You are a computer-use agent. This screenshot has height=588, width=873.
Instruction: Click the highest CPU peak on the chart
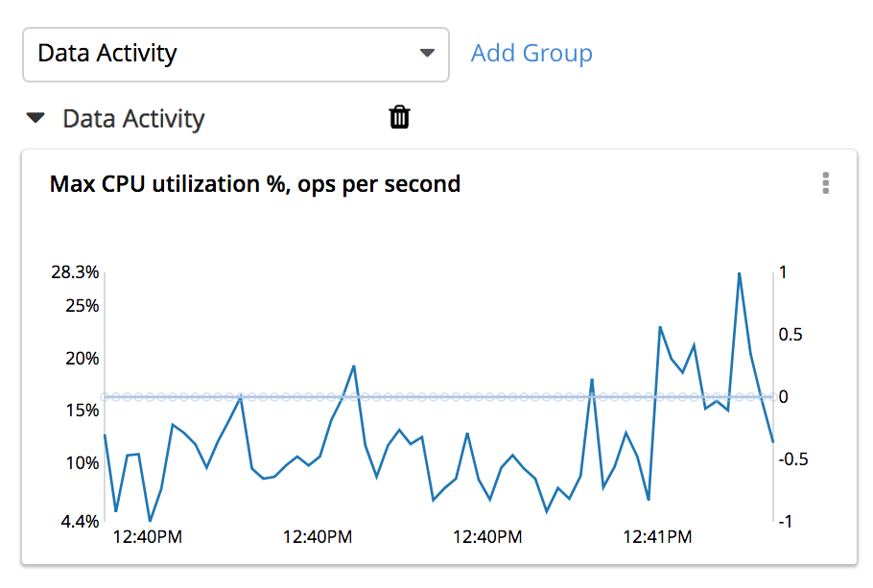point(739,273)
